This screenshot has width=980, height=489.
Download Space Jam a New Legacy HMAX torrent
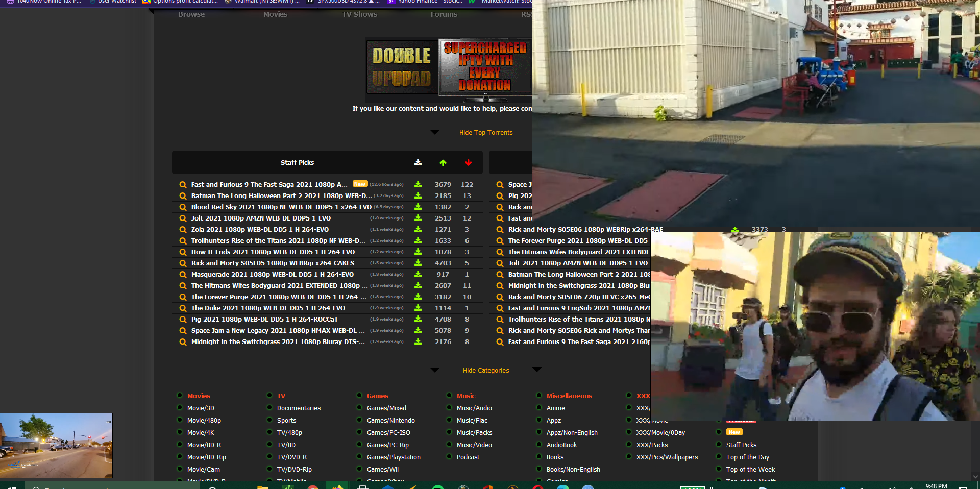click(x=418, y=330)
